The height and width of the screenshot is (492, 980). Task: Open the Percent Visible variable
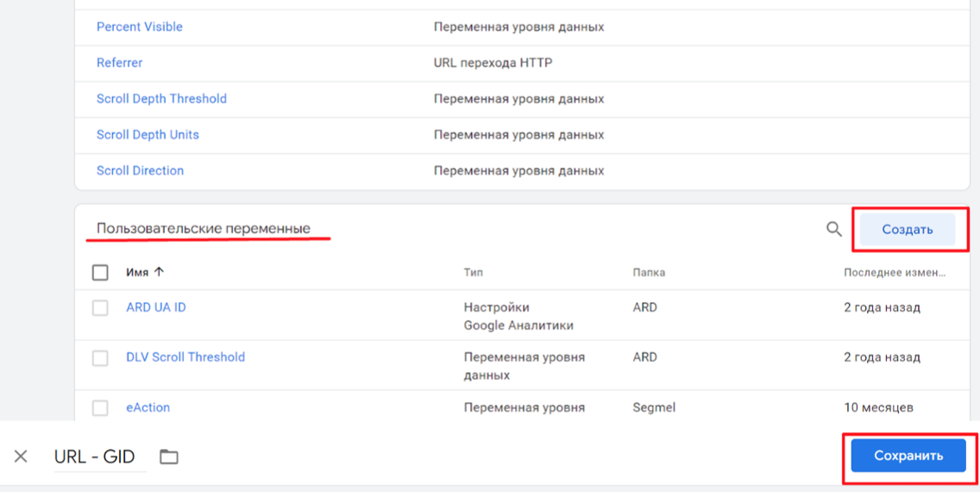tap(140, 27)
